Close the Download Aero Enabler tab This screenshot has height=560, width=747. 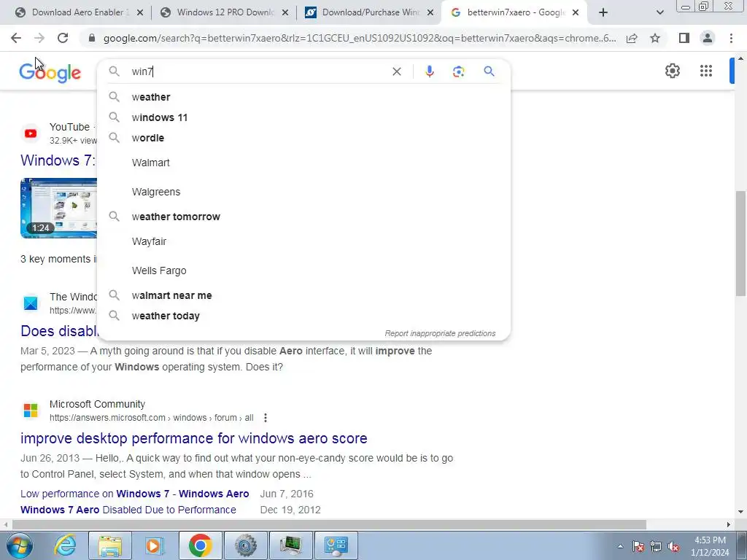tap(139, 12)
